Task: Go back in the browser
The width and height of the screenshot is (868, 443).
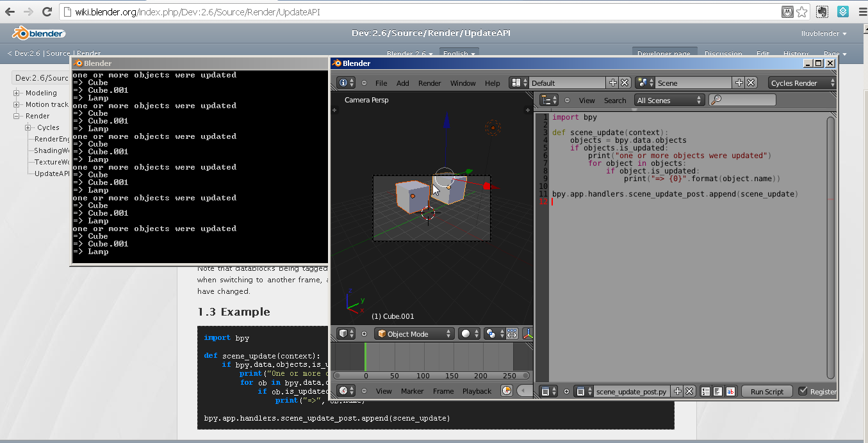Action: (10, 12)
